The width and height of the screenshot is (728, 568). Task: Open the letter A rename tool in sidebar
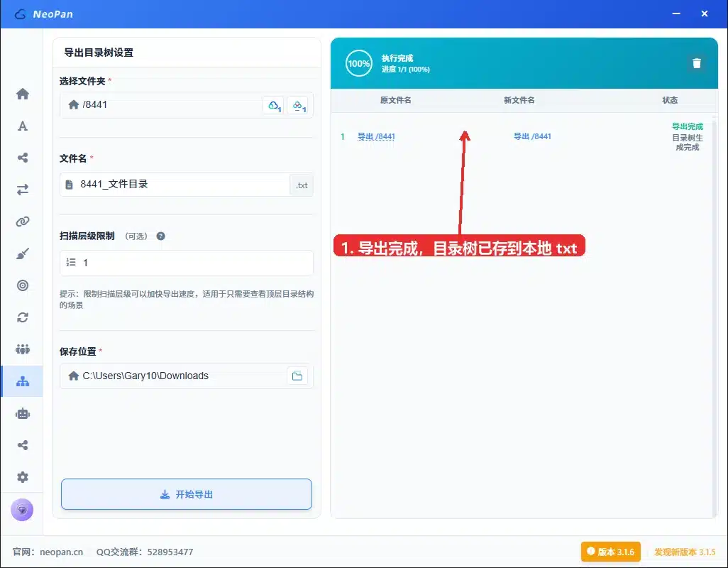[22, 126]
